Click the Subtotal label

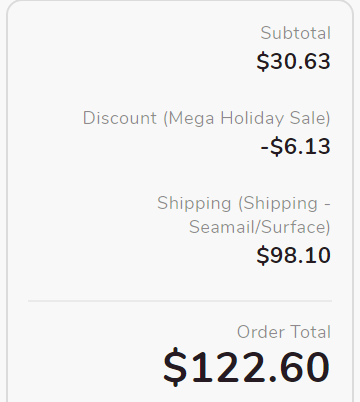point(295,33)
